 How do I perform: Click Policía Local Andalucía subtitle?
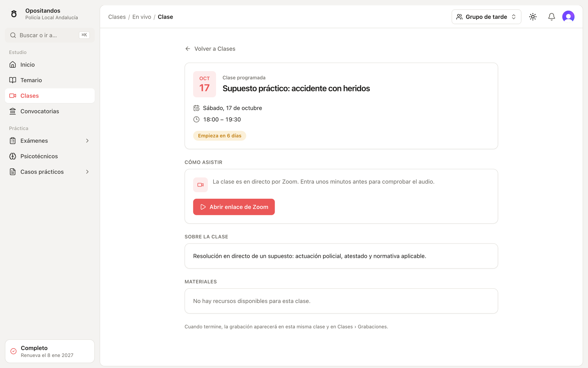pos(52,17)
